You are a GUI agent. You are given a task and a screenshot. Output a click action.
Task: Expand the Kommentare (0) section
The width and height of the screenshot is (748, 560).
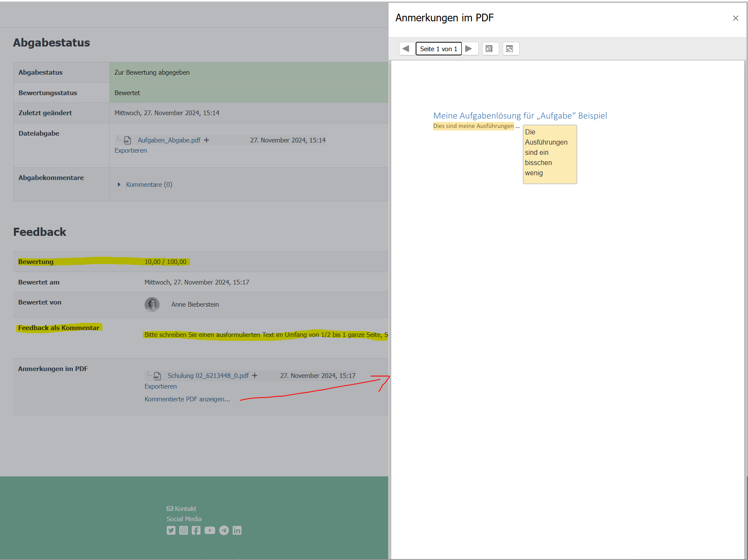[148, 185]
